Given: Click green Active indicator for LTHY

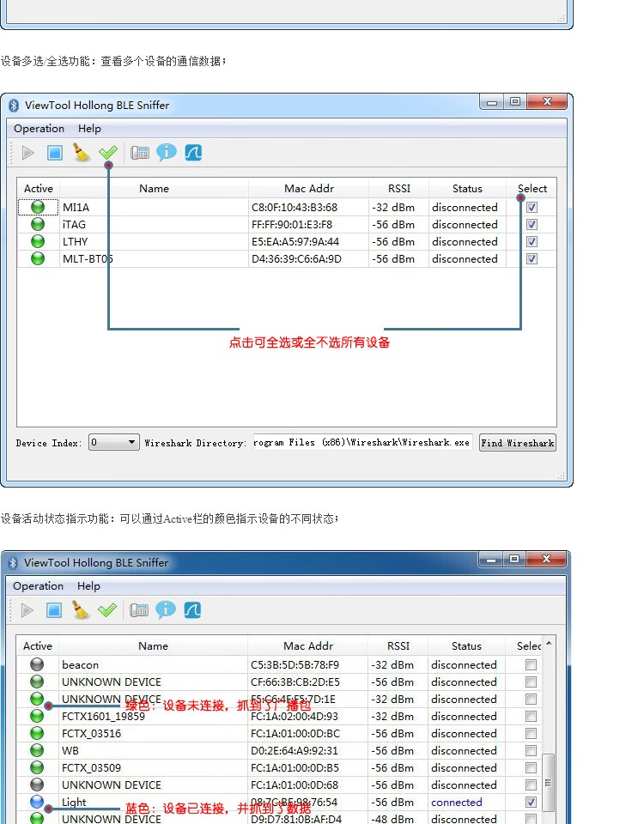Looking at the screenshot, I should (38, 242).
